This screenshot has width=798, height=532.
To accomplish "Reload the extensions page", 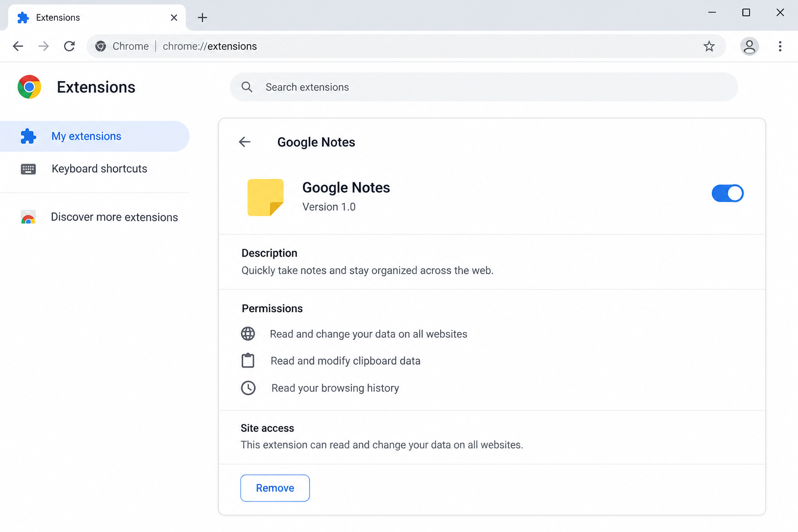I will click(x=69, y=46).
